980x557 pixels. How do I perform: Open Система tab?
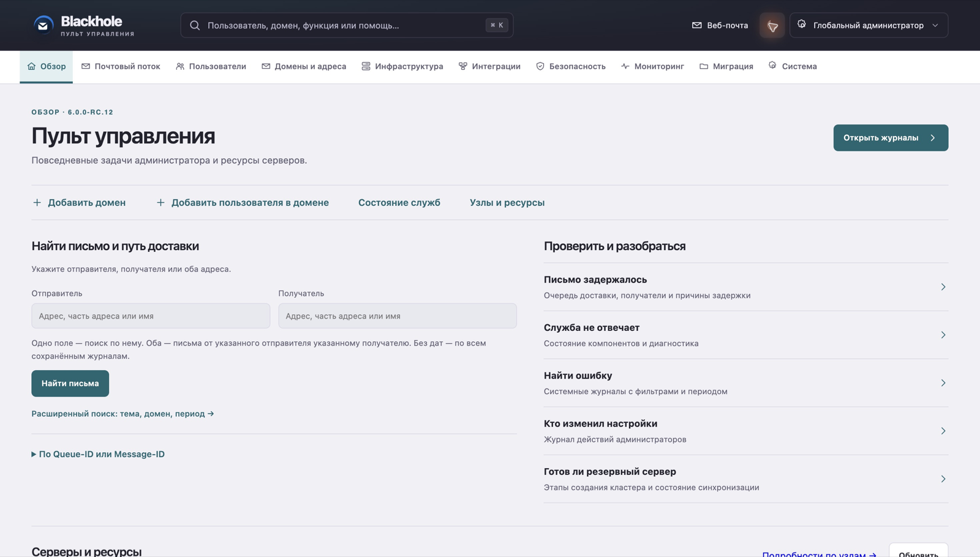click(x=793, y=66)
